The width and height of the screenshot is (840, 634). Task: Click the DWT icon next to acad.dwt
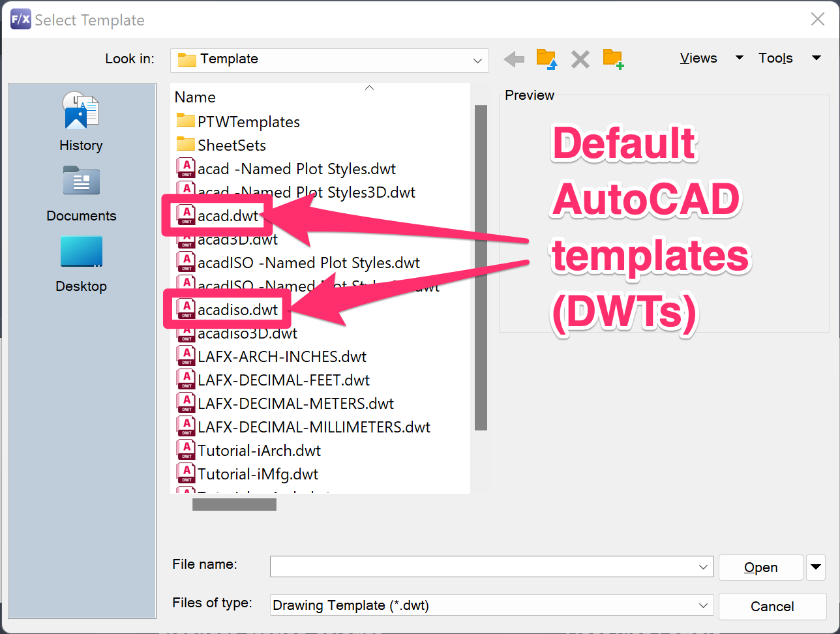click(x=187, y=215)
